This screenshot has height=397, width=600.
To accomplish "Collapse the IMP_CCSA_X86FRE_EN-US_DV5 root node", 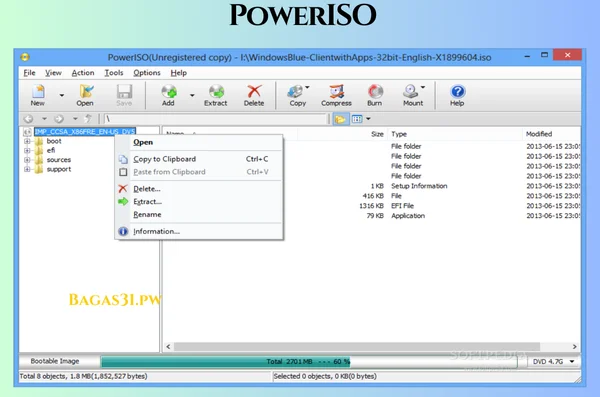I will [x=27, y=132].
